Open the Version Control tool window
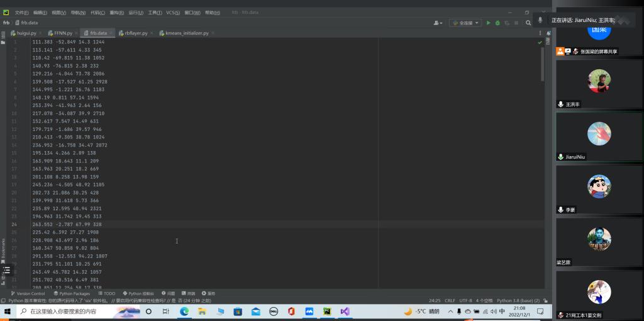This screenshot has height=321, width=644. (28, 293)
